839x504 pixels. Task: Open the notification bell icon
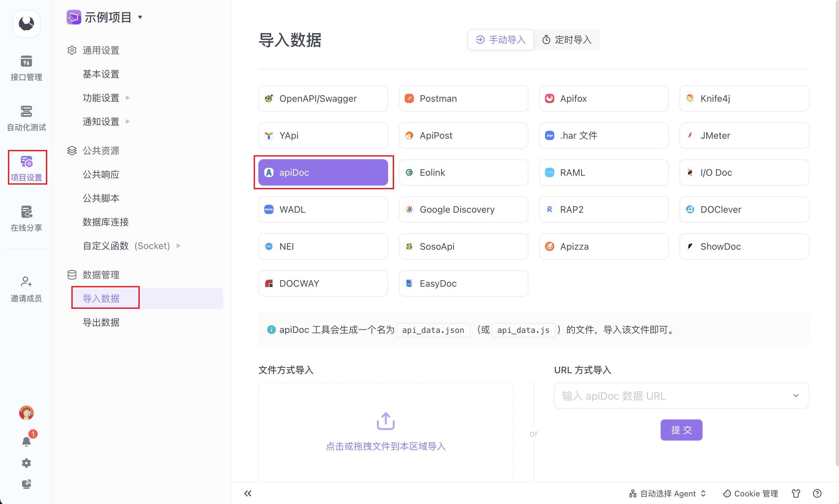click(26, 441)
